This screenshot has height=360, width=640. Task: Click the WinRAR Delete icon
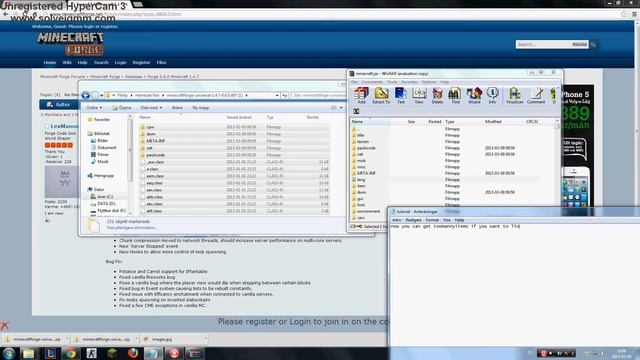coord(437,96)
